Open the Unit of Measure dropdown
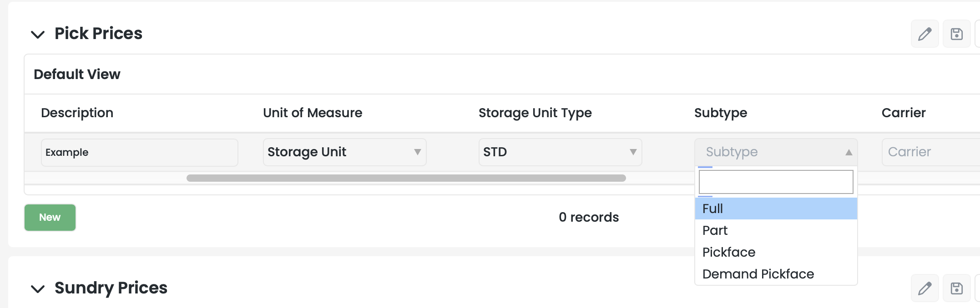Image resolution: width=980 pixels, height=308 pixels. [x=344, y=152]
